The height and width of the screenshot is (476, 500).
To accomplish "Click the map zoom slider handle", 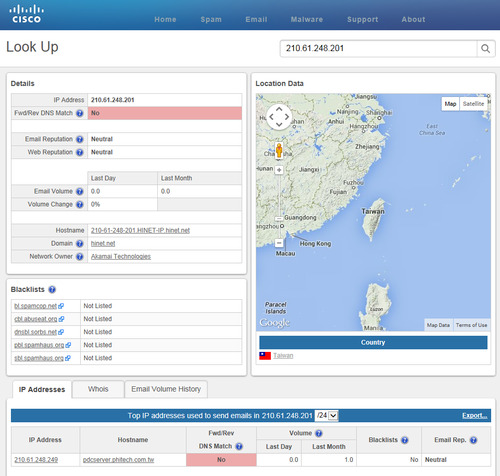I will point(279,219).
